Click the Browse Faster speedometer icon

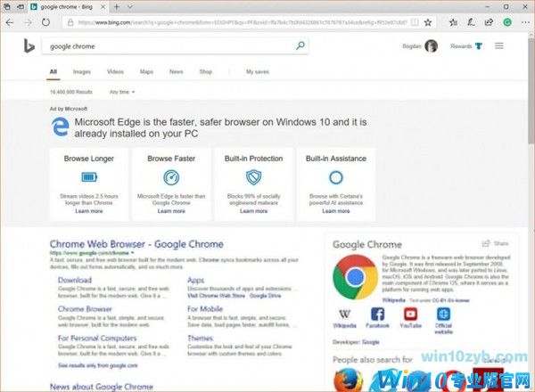coord(171,177)
